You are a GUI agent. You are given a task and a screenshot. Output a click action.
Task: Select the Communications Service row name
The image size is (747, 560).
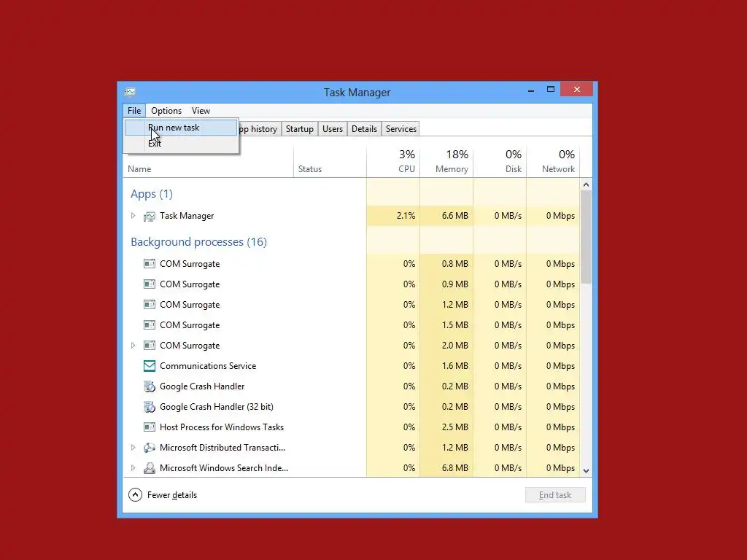point(208,366)
